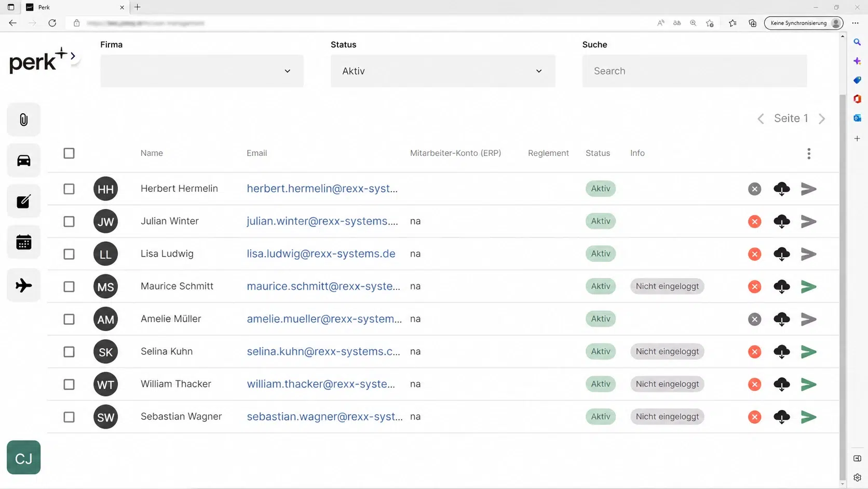Click into the Suche search field

coord(695,71)
